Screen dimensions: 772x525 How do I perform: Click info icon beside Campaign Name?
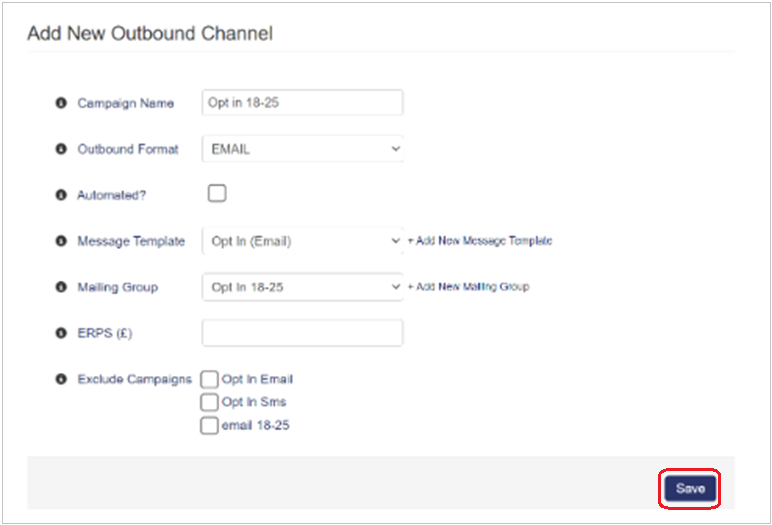coord(61,103)
